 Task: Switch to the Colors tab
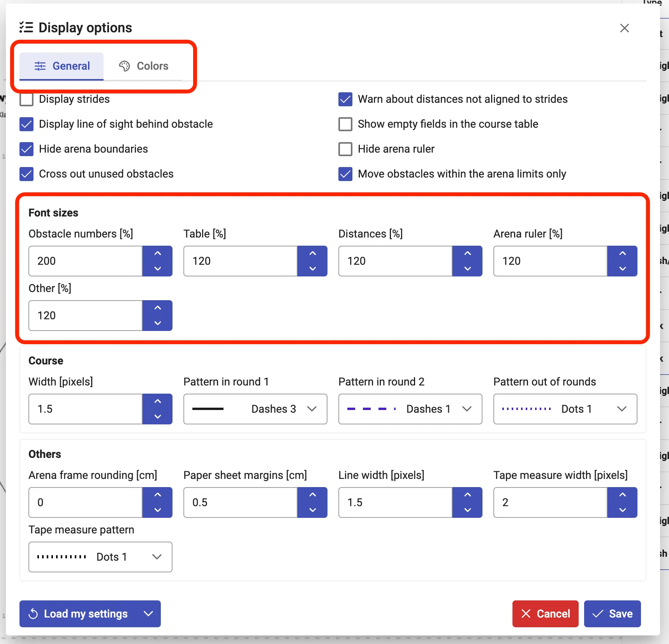(x=144, y=66)
